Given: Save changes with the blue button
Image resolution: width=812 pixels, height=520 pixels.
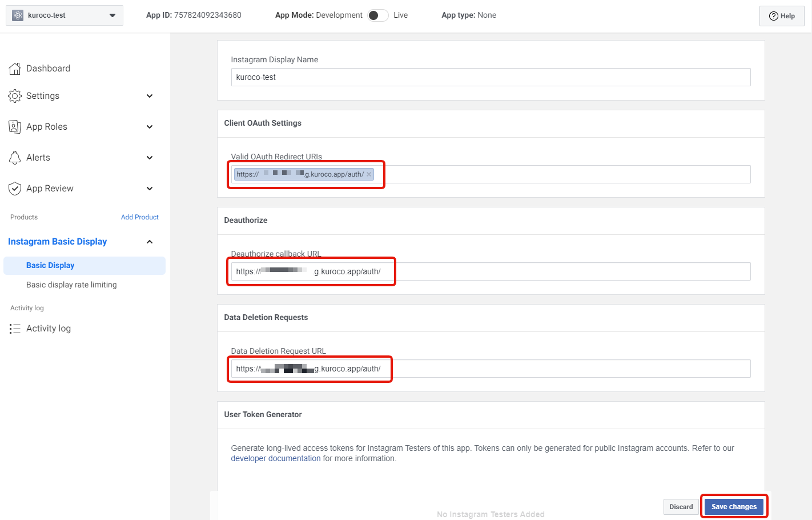Looking at the screenshot, I should (x=734, y=506).
